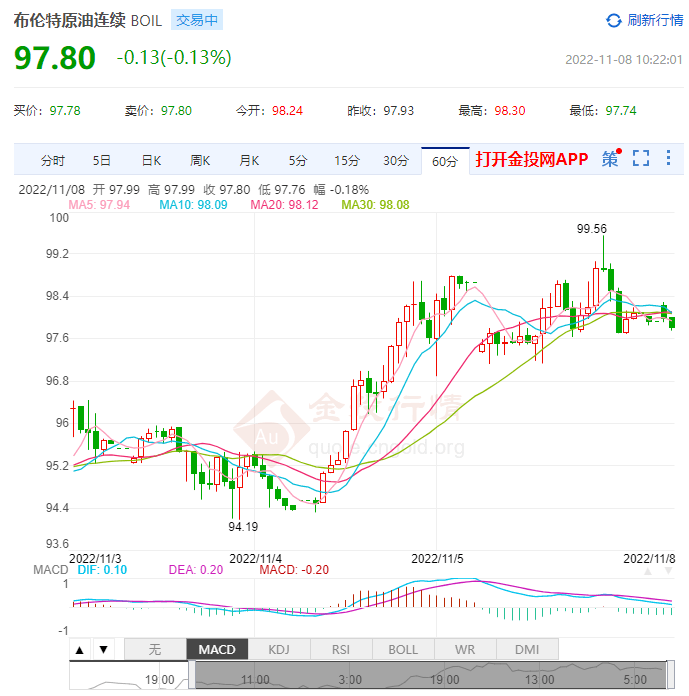
Task: Switch indicator to RSI
Action: 341,650
